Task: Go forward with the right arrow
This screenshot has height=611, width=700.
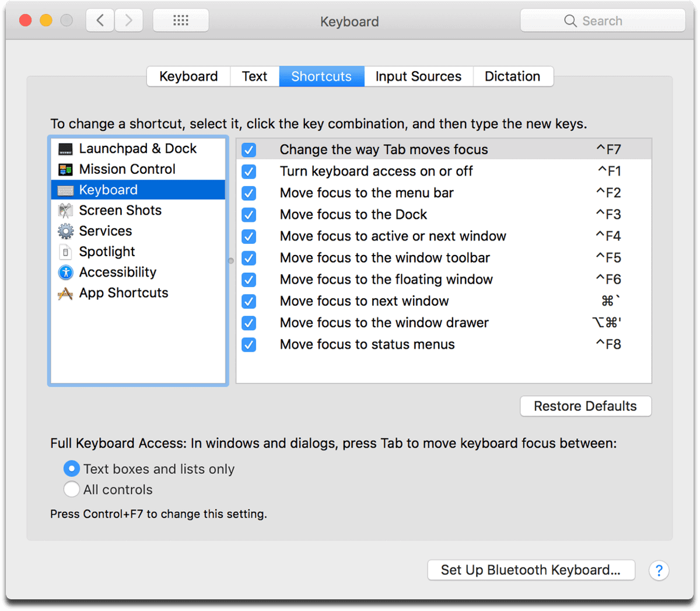Action: coord(129,21)
